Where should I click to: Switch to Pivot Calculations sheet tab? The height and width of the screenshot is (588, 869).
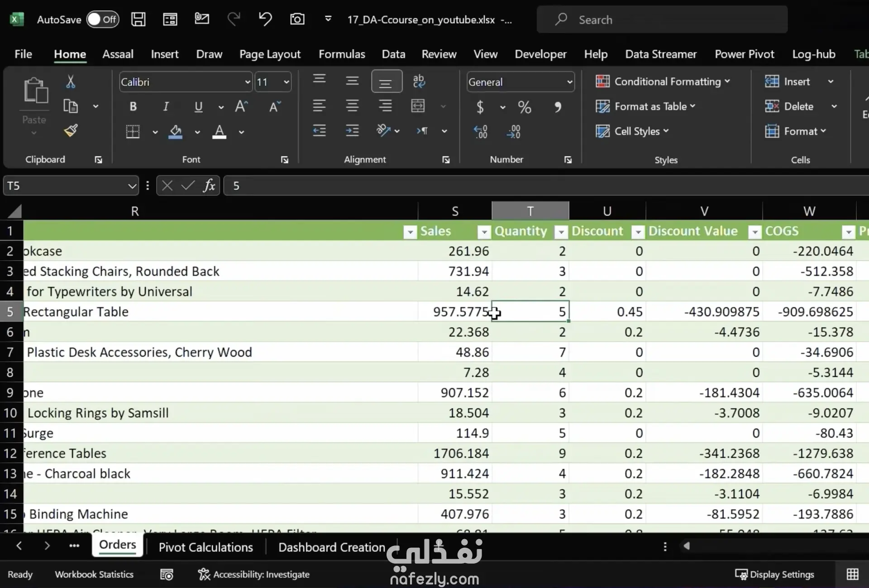point(205,547)
